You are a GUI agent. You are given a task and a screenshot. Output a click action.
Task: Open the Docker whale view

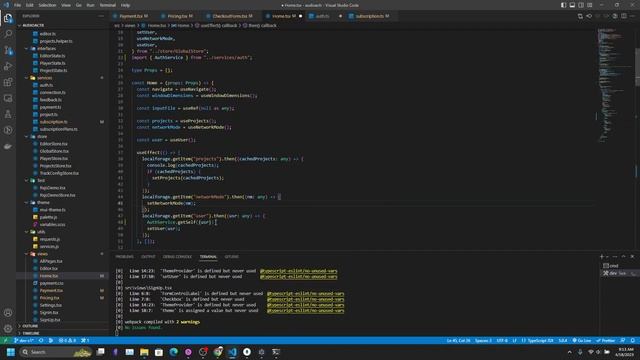pyautogui.click(x=8, y=146)
